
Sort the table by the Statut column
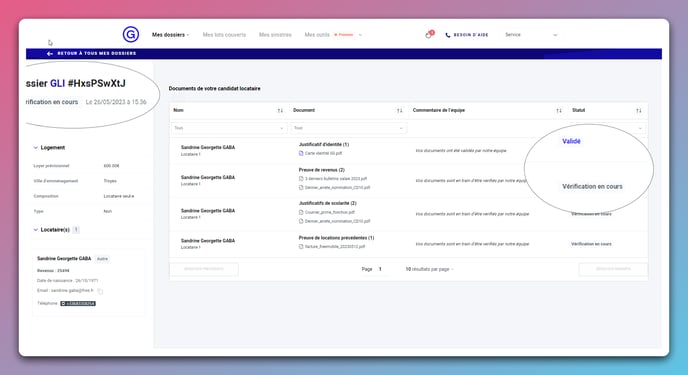pos(638,111)
